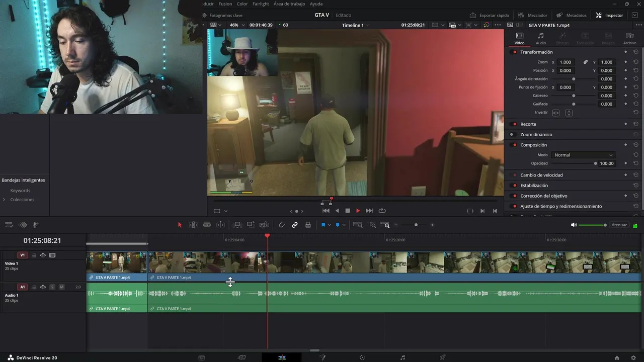Toggle the position lock padlock icon

tap(308, 225)
